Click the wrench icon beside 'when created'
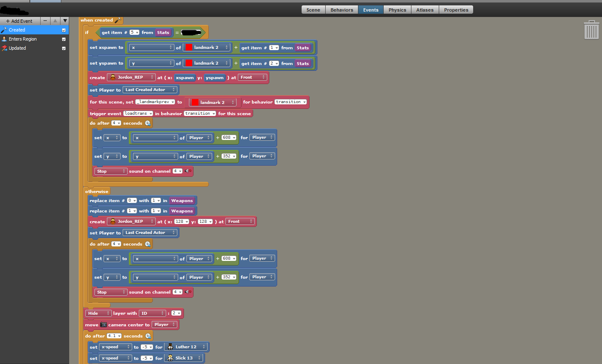The height and width of the screenshot is (364, 602). (118, 20)
